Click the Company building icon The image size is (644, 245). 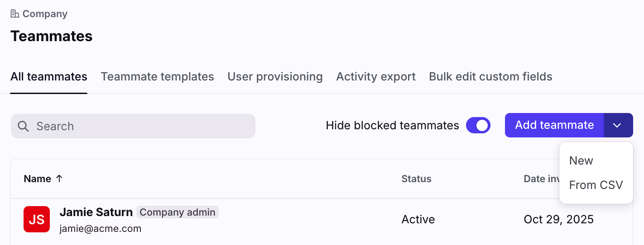pyautogui.click(x=15, y=14)
